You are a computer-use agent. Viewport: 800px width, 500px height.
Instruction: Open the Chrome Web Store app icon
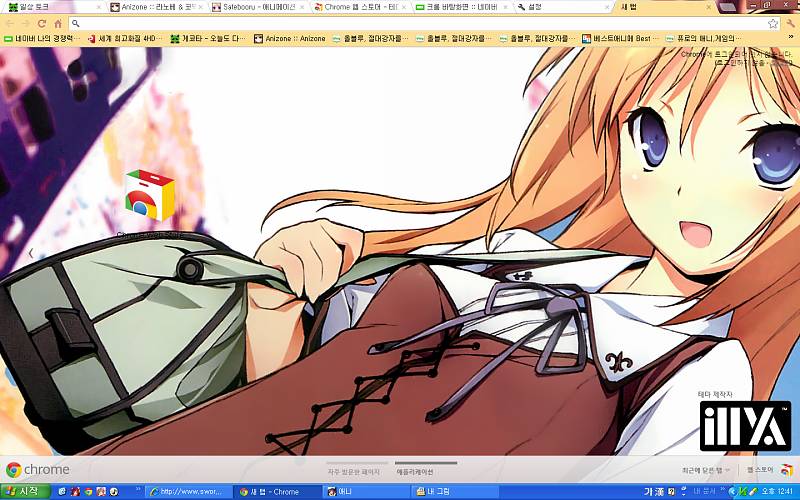pyautogui.click(x=149, y=196)
